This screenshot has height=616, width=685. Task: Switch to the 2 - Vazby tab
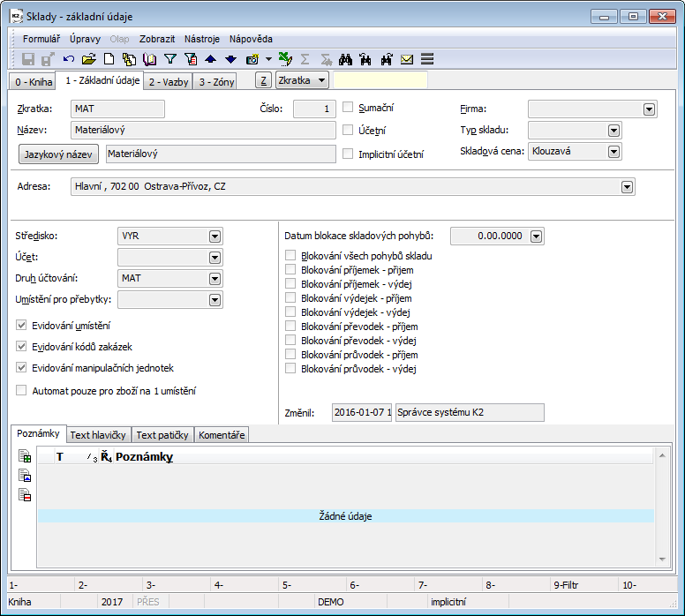tap(168, 82)
